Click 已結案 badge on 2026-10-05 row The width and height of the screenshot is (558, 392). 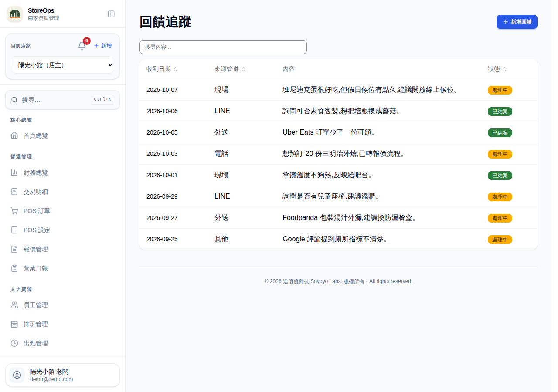[x=500, y=133]
